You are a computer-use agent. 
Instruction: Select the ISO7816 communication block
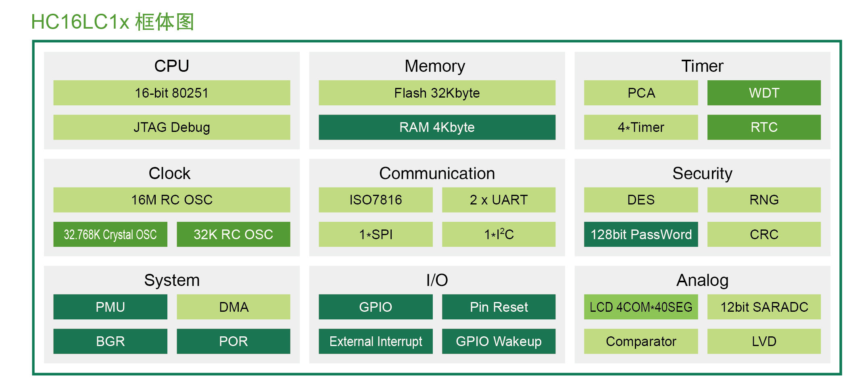[376, 200]
